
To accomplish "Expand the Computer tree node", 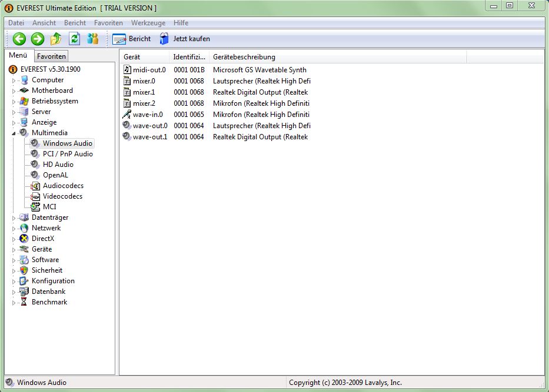I will [14, 81].
